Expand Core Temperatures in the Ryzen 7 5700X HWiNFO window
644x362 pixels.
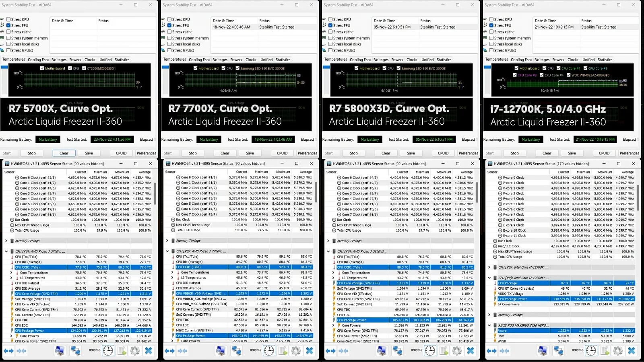point(11,273)
